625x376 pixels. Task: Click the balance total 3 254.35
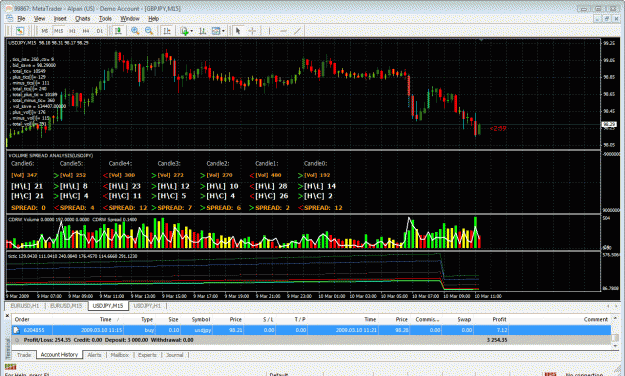pyautogui.click(x=497, y=340)
